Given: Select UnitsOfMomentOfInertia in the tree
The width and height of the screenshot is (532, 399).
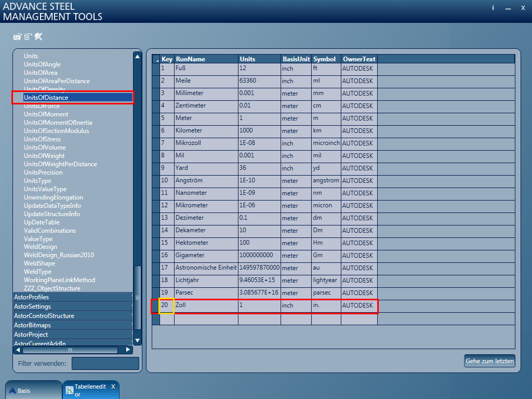Looking at the screenshot, I should click(58, 123).
